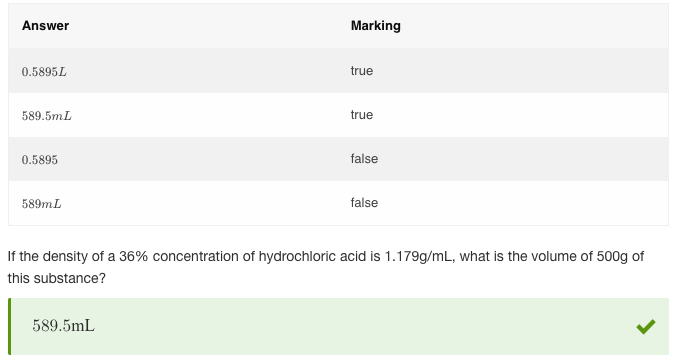Click the word 'volume' in question
This screenshot has width=673, height=360.
click(x=555, y=256)
